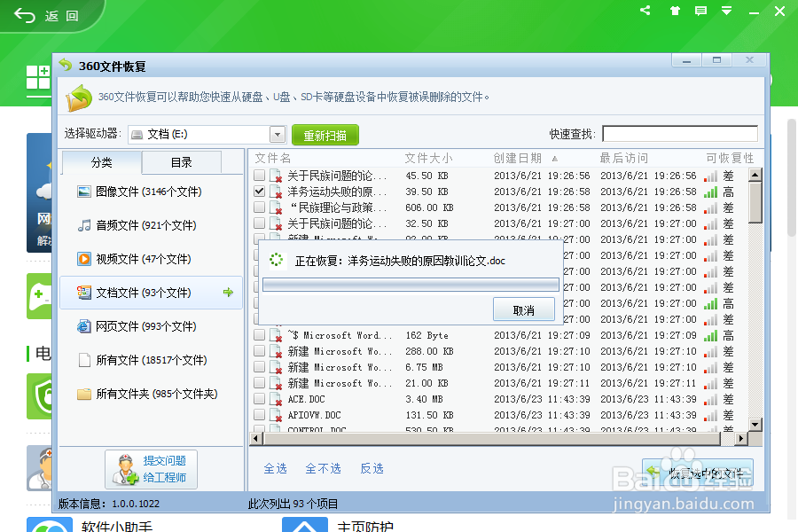Screen dimensions: 798x532
Task: Select 所有文件 (18517个文件) category
Action: pyautogui.click(x=151, y=360)
